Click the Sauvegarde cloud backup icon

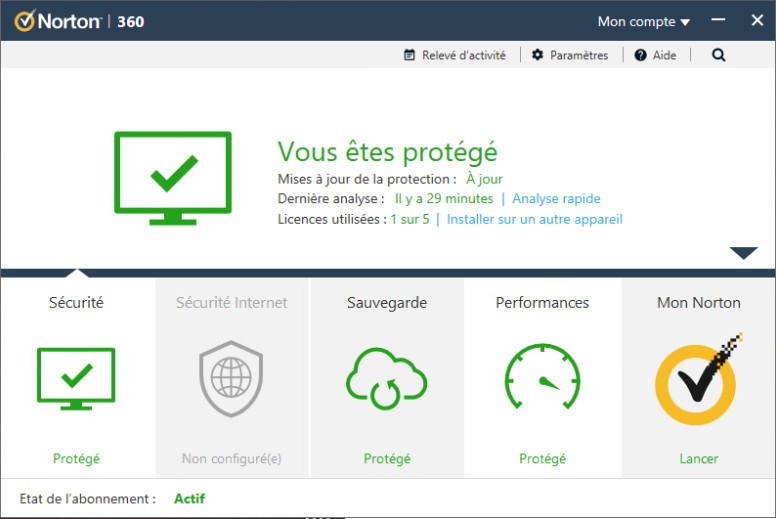click(x=387, y=378)
